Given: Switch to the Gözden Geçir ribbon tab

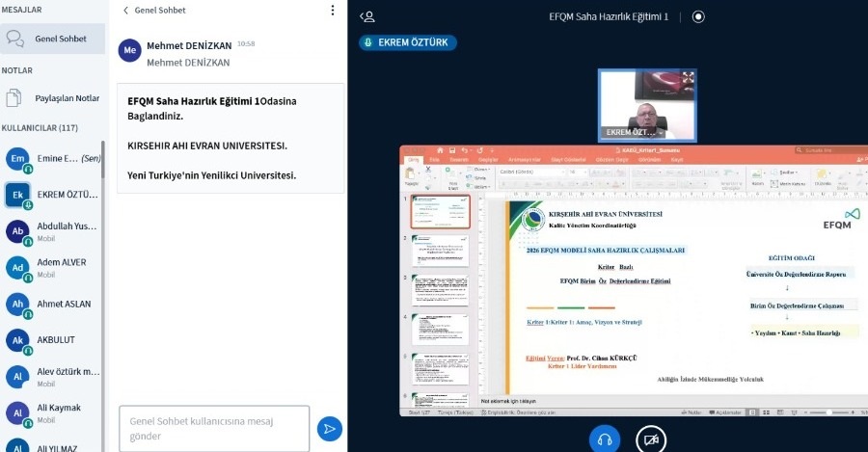Looking at the screenshot, I should (611, 160).
